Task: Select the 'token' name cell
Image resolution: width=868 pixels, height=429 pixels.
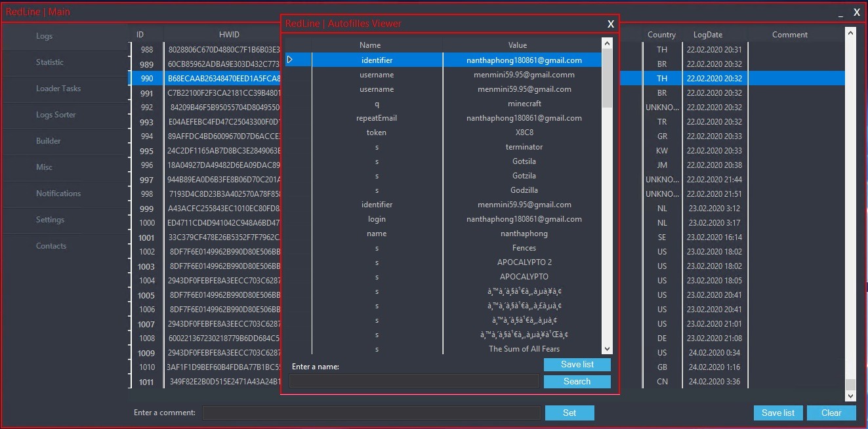Action: [x=377, y=133]
